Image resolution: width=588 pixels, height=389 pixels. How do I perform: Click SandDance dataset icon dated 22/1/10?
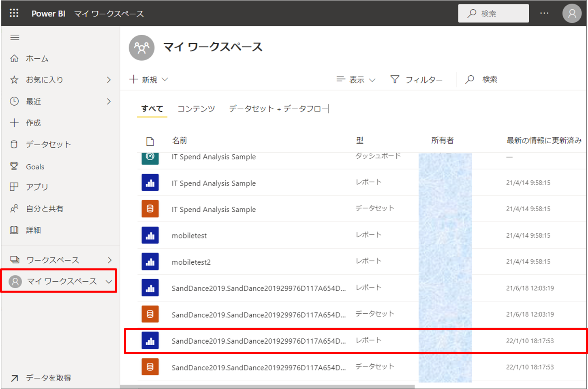click(x=150, y=367)
